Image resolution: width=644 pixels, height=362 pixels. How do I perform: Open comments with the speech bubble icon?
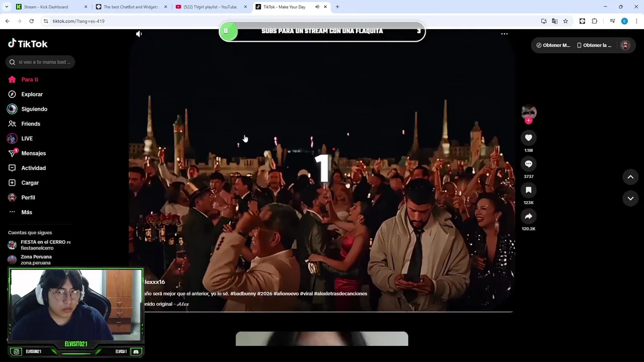(528, 164)
